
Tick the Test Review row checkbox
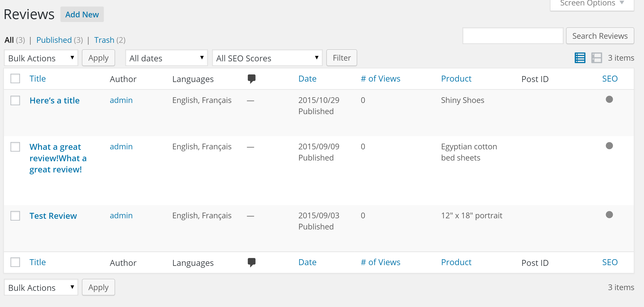click(x=15, y=216)
